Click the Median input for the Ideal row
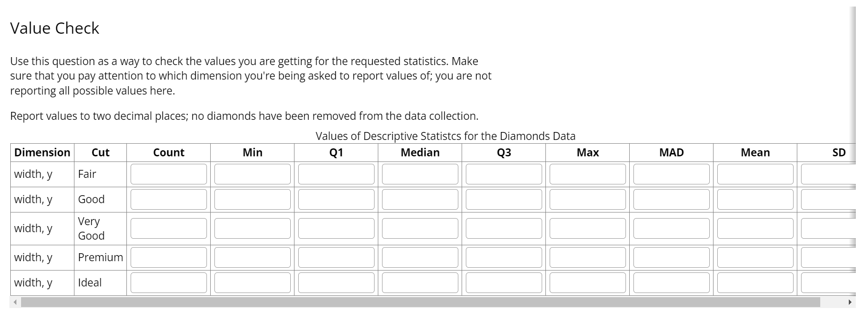 point(419,283)
